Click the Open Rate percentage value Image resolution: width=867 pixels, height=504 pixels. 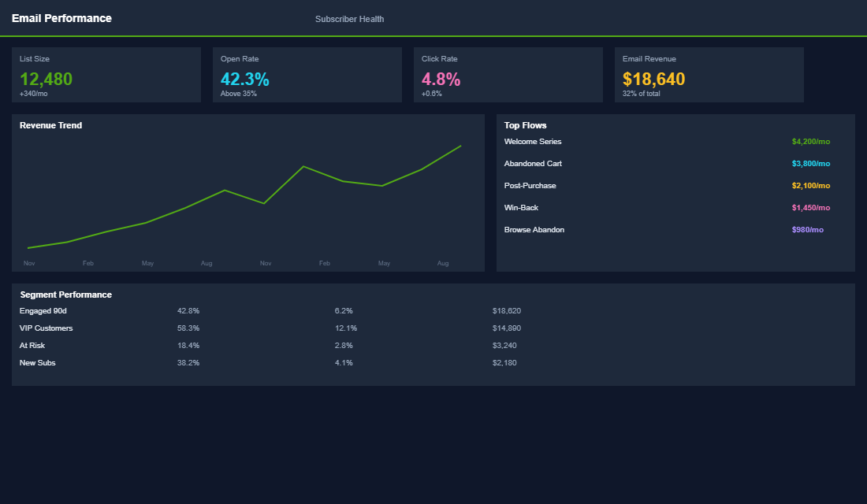tap(244, 79)
